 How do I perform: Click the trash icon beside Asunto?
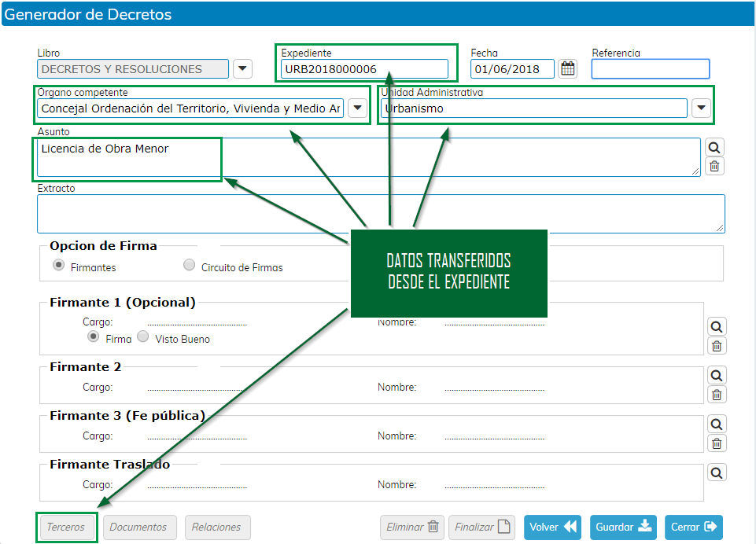pyautogui.click(x=714, y=166)
